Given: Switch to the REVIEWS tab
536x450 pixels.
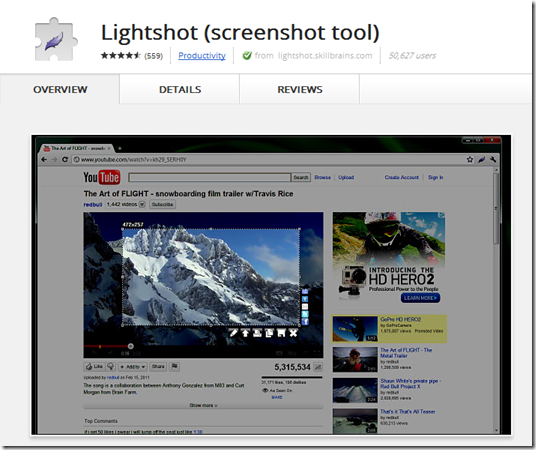Looking at the screenshot, I should 300,89.
